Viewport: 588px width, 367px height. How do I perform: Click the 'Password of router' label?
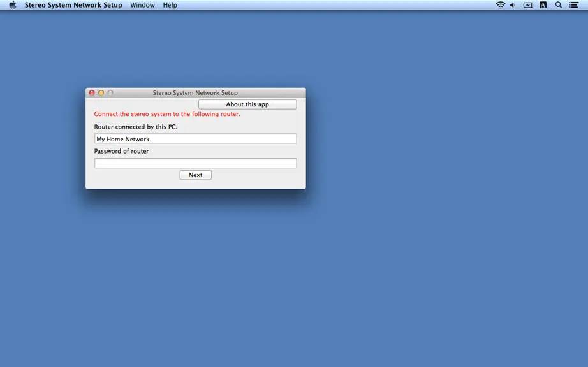(121, 151)
